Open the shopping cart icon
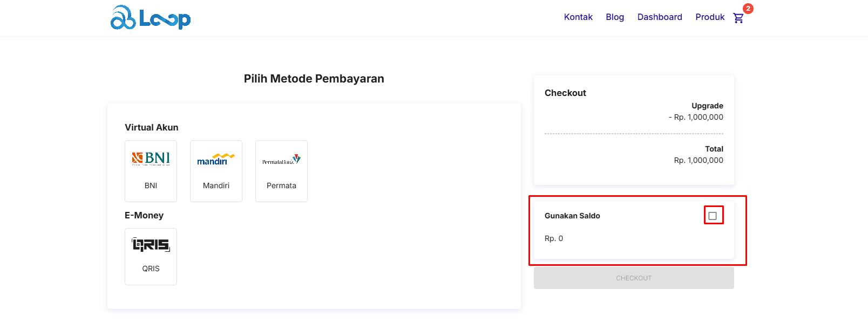Screen dimensions: 868x323 [739, 18]
